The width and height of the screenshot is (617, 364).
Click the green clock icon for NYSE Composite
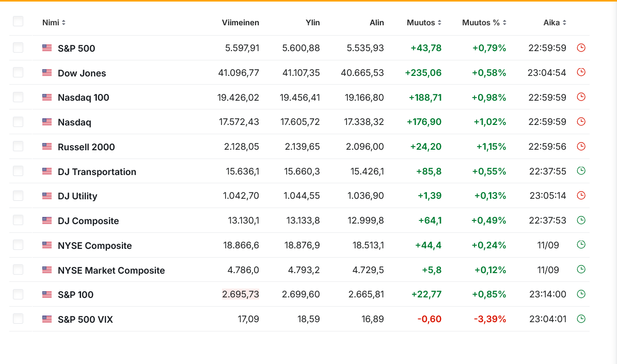click(581, 245)
